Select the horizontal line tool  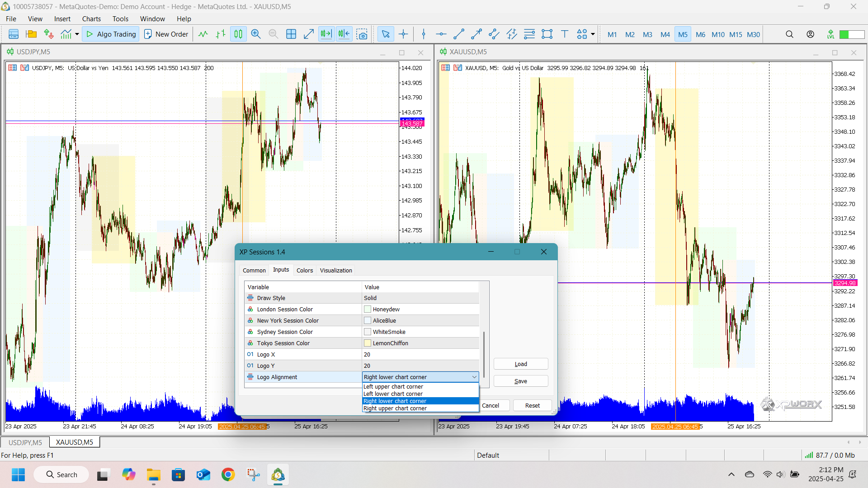coord(441,34)
